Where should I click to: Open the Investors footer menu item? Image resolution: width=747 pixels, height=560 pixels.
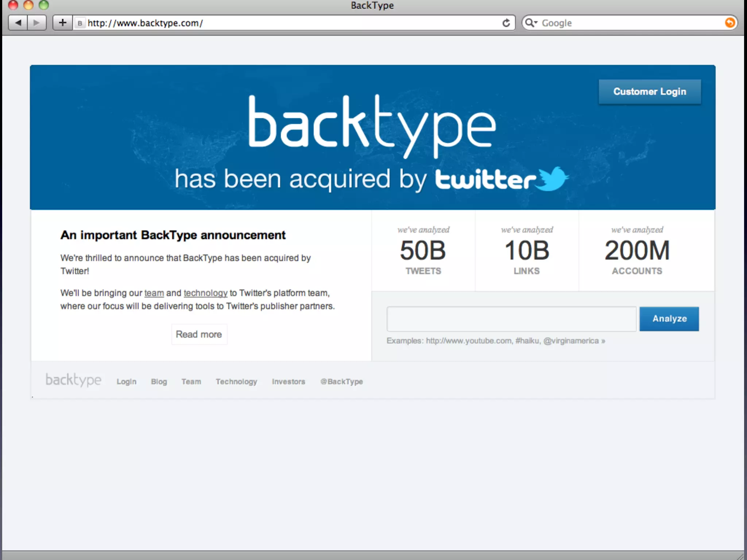point(288,382)
